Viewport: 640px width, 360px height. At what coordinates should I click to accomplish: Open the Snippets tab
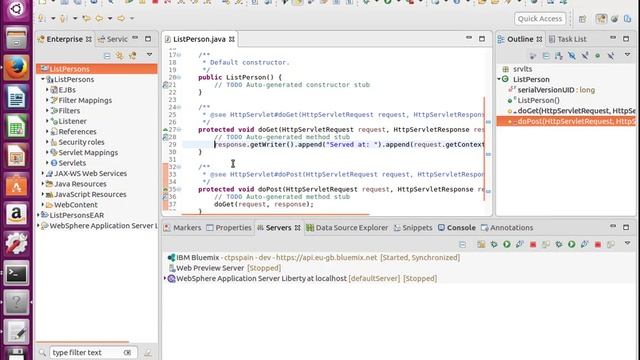point(413,228)
